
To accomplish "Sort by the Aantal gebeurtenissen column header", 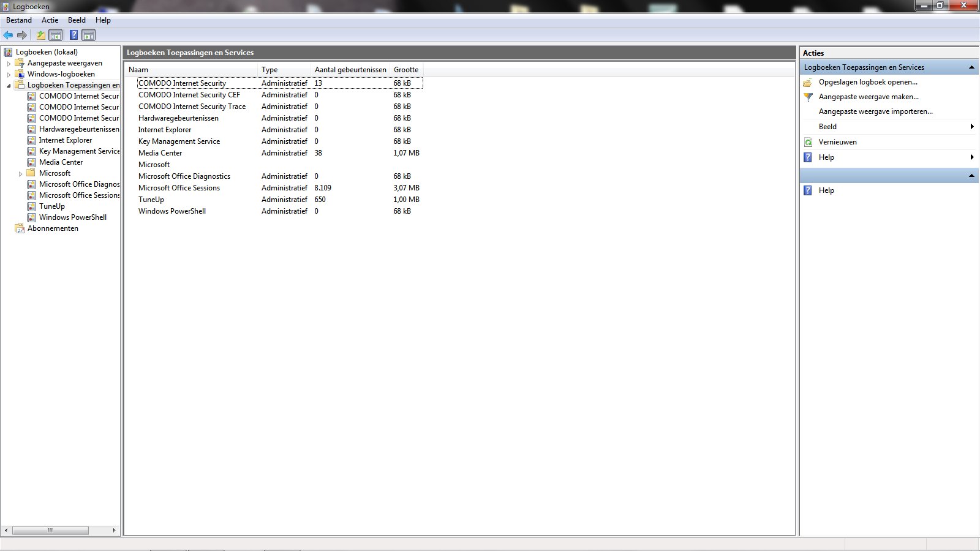I will (x=350, y=70).
